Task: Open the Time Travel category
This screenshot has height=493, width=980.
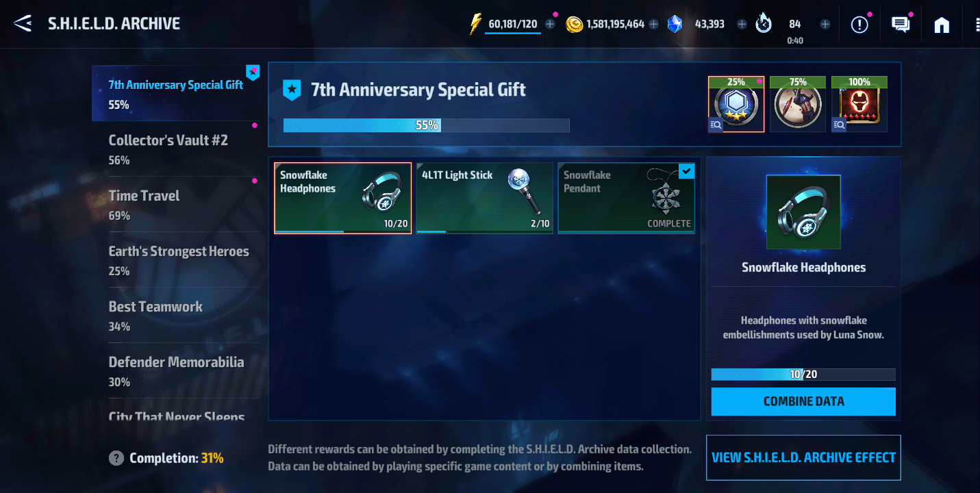Action: click(175, 205)
